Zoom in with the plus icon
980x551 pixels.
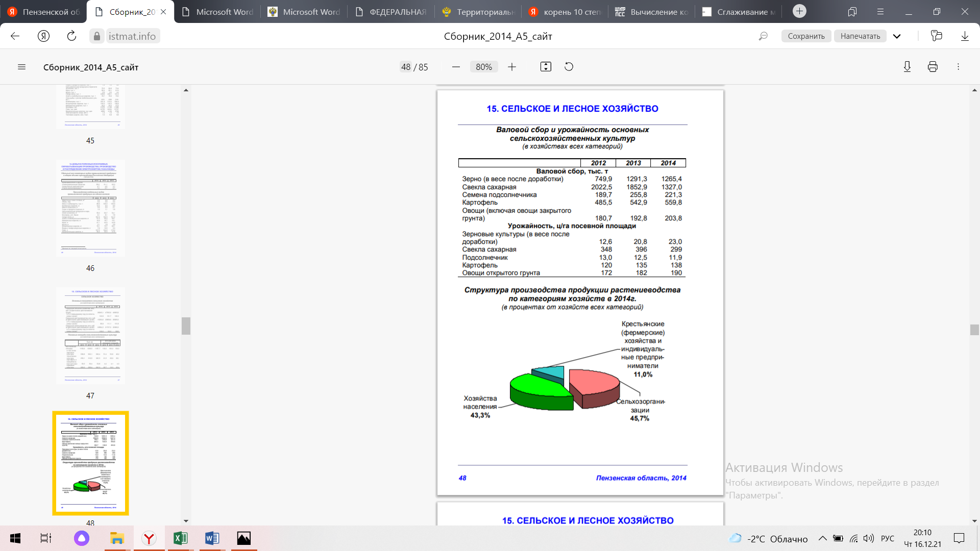(512, 67)
